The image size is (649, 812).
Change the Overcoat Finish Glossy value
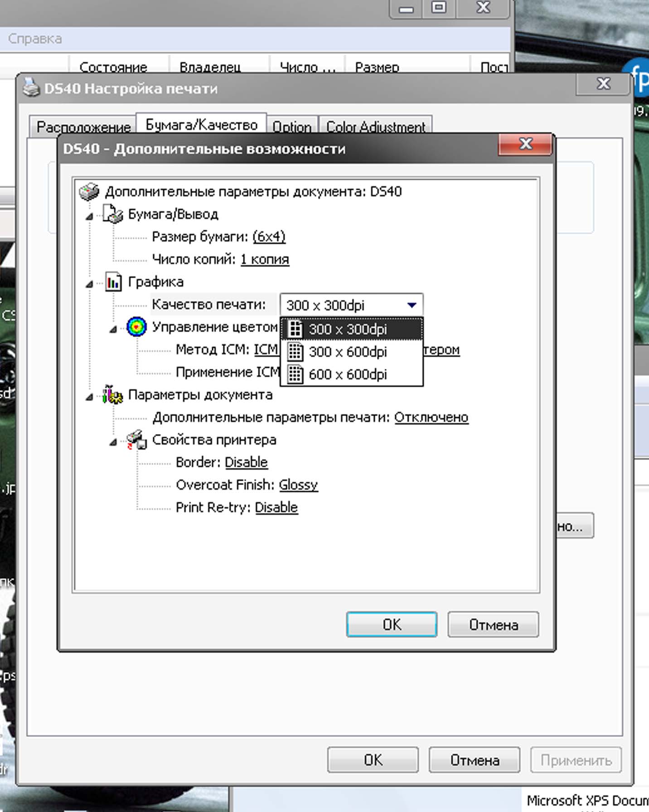[298, 485]
